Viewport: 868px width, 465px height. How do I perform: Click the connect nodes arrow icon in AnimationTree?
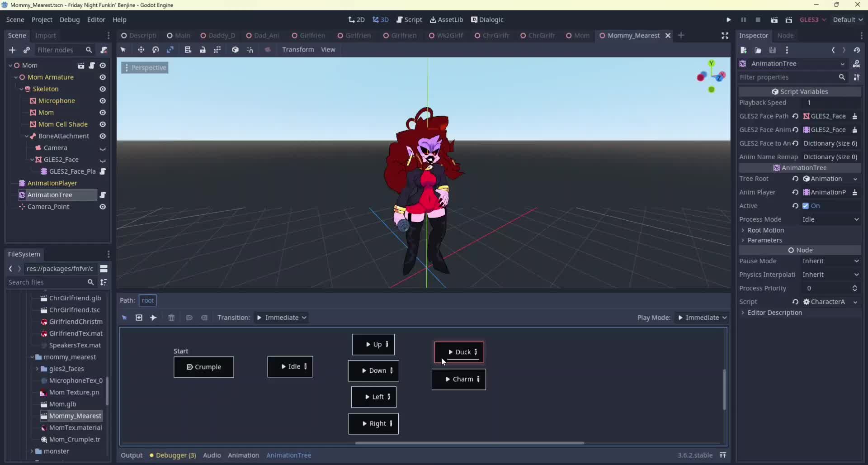point(154,318)
